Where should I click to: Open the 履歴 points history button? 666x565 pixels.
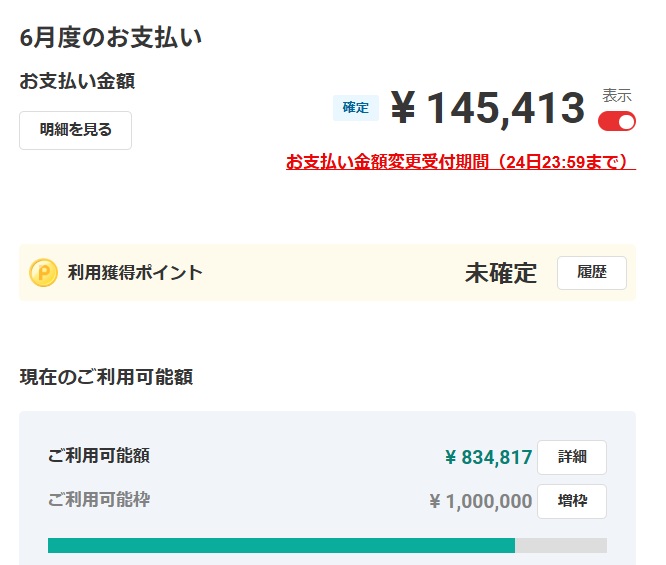pyautogui.click(x=592, y=273)
